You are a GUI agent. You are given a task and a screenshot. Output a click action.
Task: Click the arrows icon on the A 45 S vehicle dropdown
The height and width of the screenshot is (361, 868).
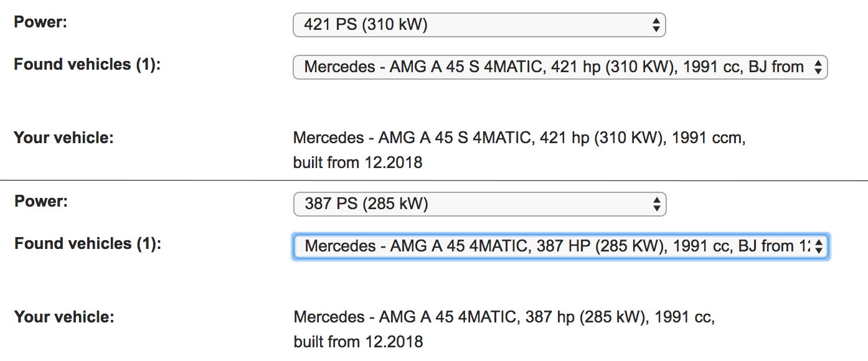818,67
